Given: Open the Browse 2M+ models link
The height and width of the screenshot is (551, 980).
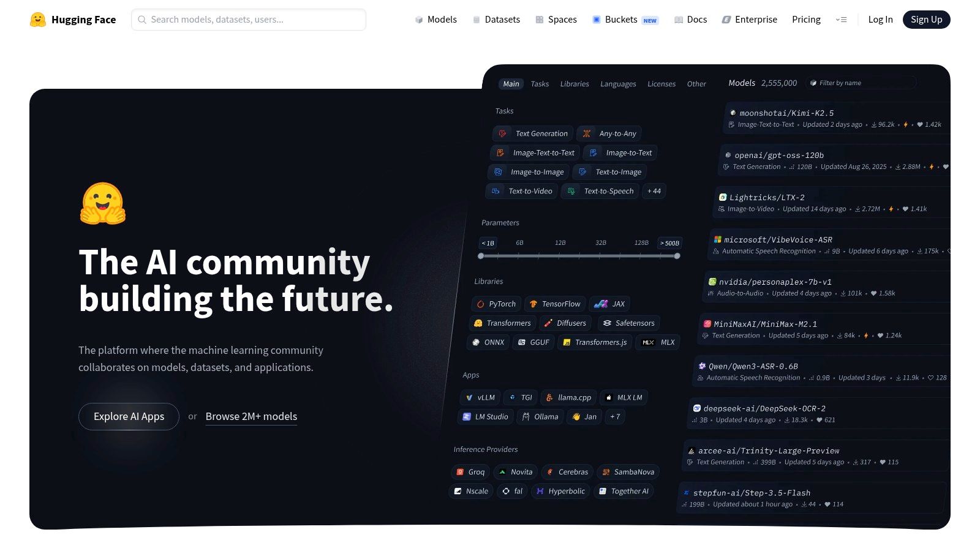Looking at the screenshot, I should (251, 416).
